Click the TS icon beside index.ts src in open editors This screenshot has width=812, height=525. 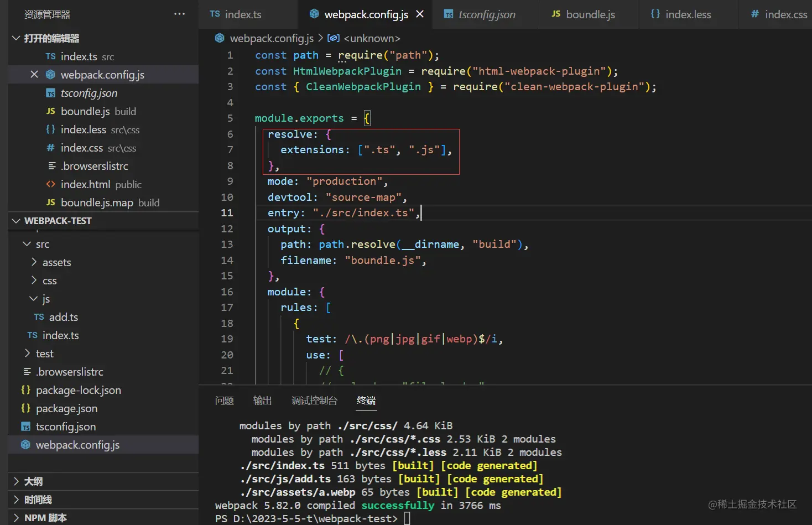coord(50,56)
